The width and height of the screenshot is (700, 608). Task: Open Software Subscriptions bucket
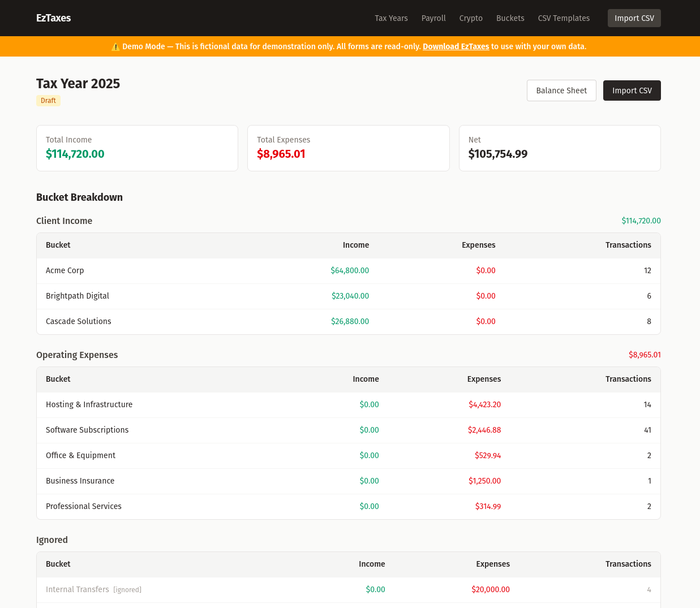coord(349,430)
